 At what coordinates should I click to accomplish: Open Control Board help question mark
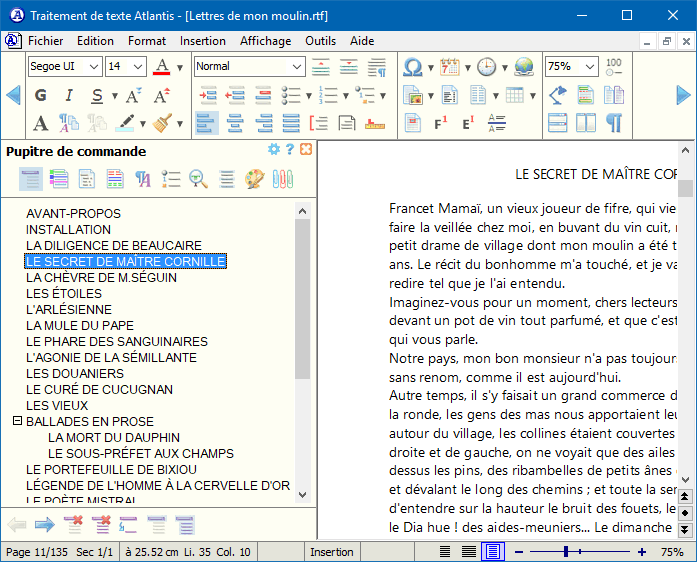pyautogui.click(x=290, y=149)
